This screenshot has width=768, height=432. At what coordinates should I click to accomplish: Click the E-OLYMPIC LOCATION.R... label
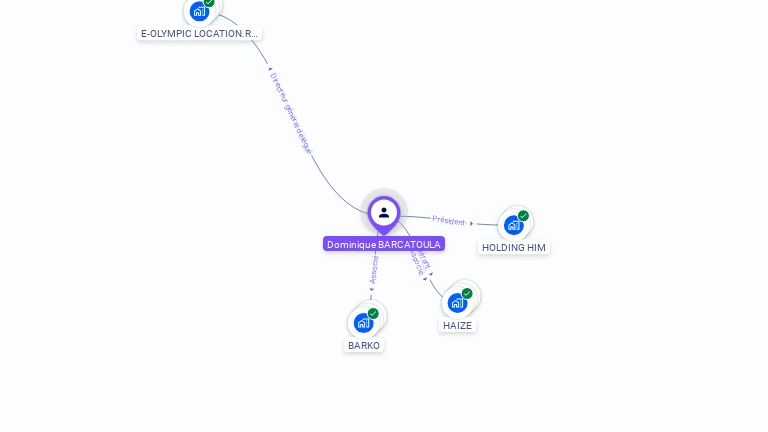[199, 33]
